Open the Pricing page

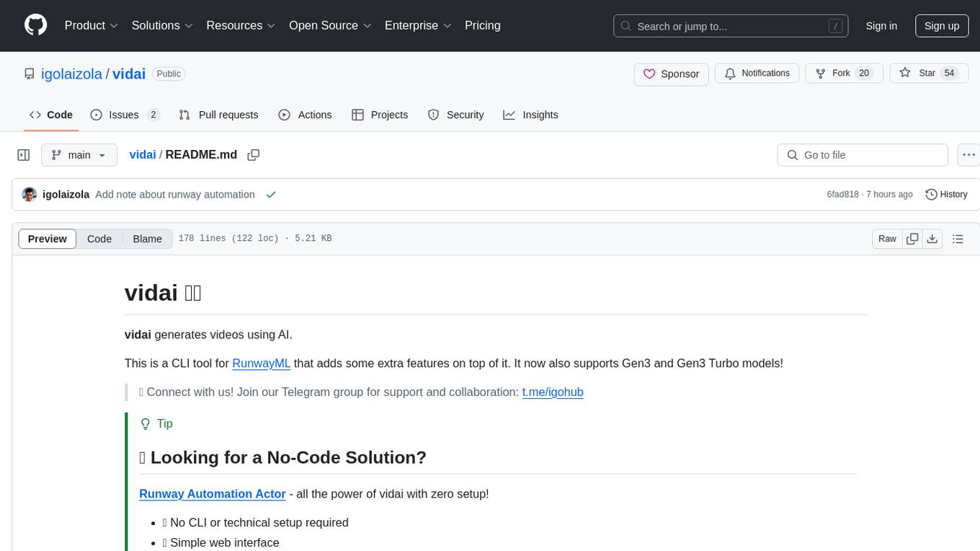(483, 25)
